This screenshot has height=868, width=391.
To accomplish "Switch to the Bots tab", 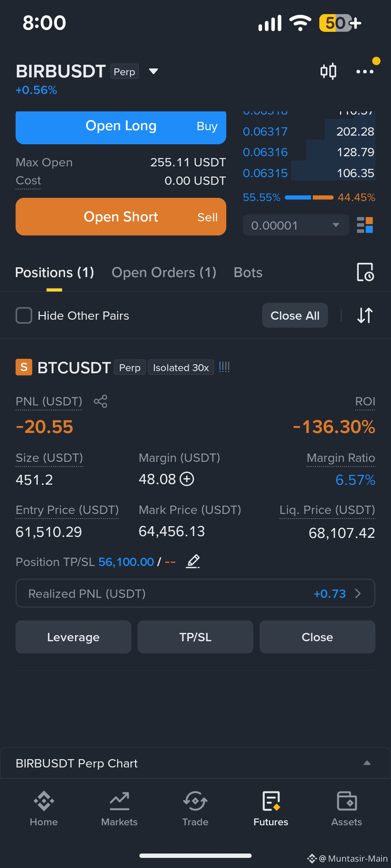I will click(x=248, y=272).
